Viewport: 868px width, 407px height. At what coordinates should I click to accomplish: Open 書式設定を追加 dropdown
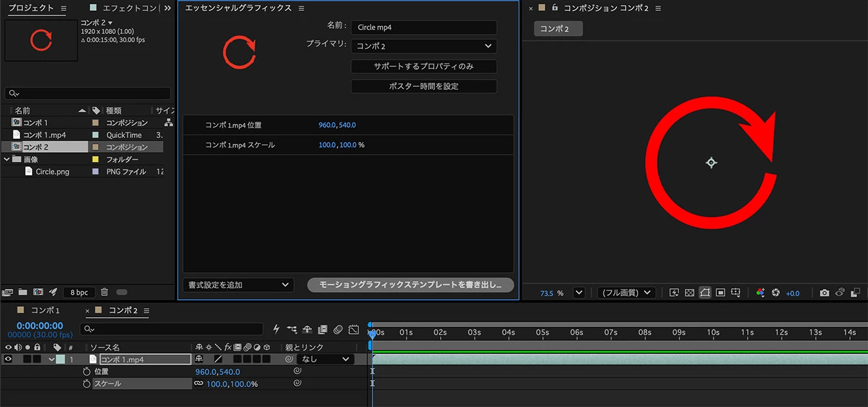tap(238, 284)
